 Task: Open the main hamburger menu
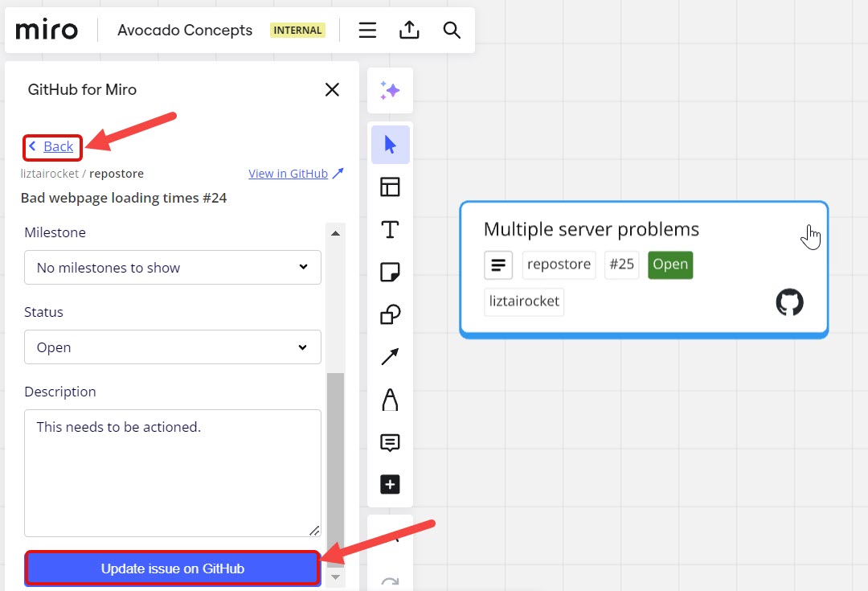pyautogui.click(x=367, y=31)
